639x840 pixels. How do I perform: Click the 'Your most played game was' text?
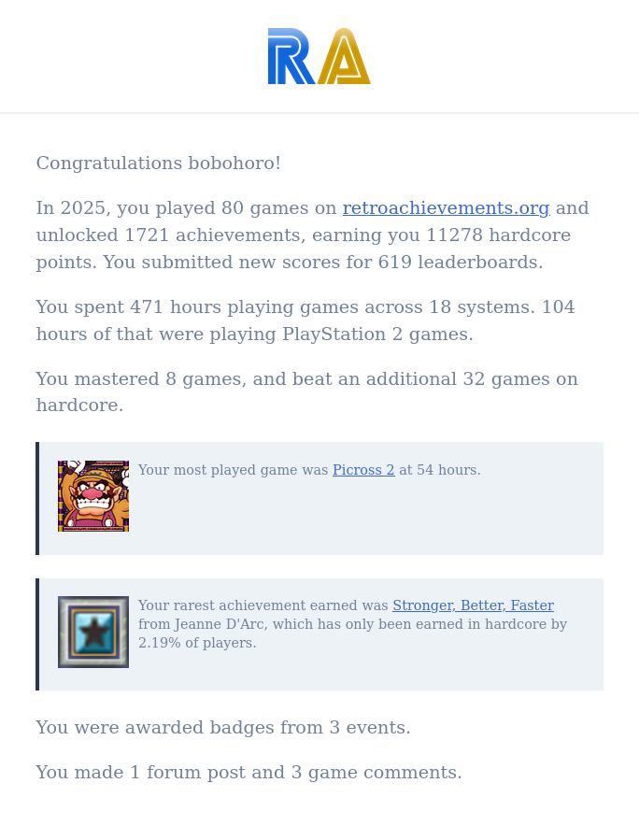click(234, 470)
